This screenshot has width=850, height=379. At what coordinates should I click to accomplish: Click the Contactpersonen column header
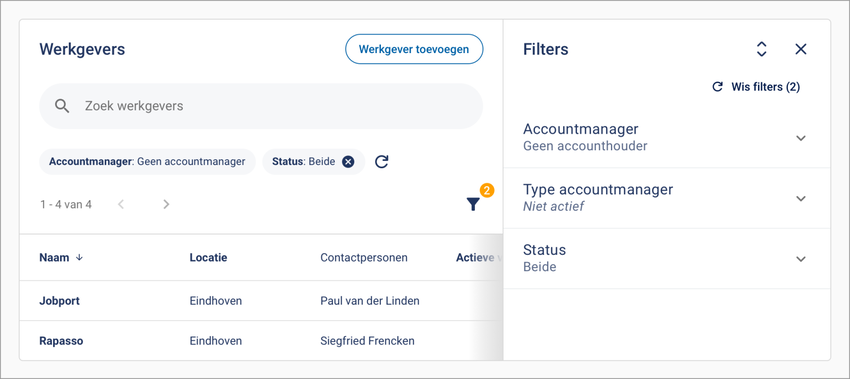point(364,258)
